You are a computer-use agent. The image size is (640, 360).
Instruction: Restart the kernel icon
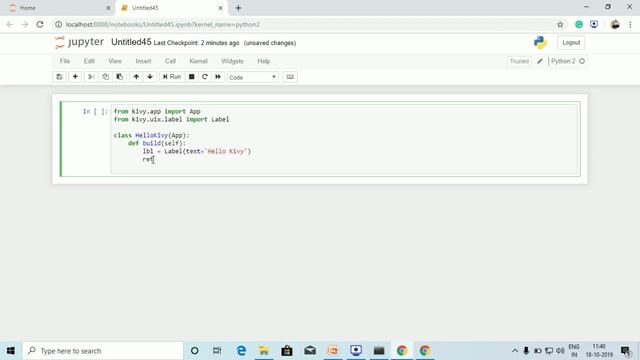click(x=205, y=77)
